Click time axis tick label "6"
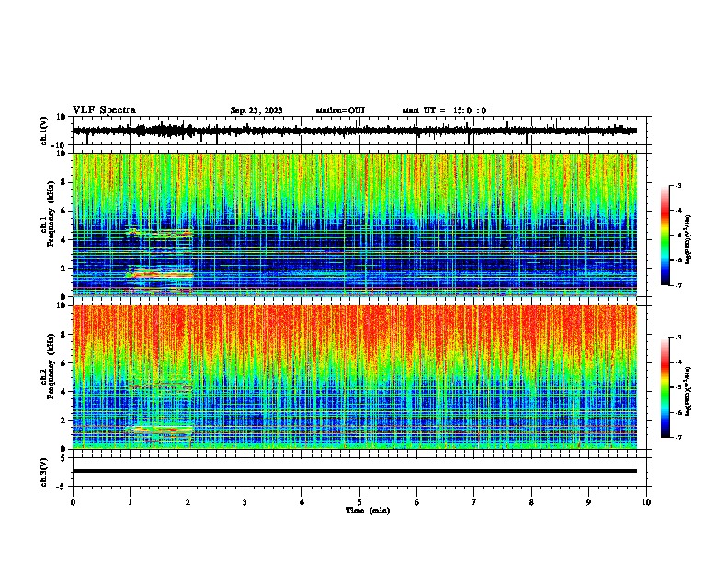This screenshot has height=563, width=728. pos(417,502)
